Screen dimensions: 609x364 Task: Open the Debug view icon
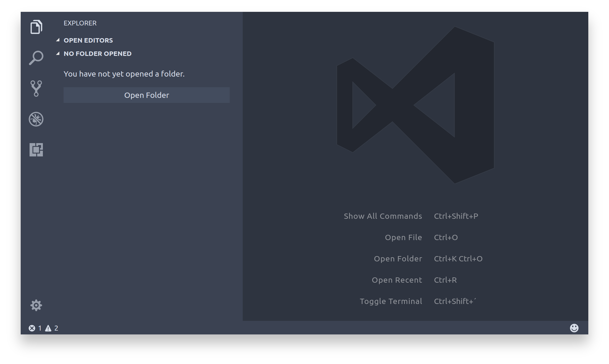[x=36, y=119]
